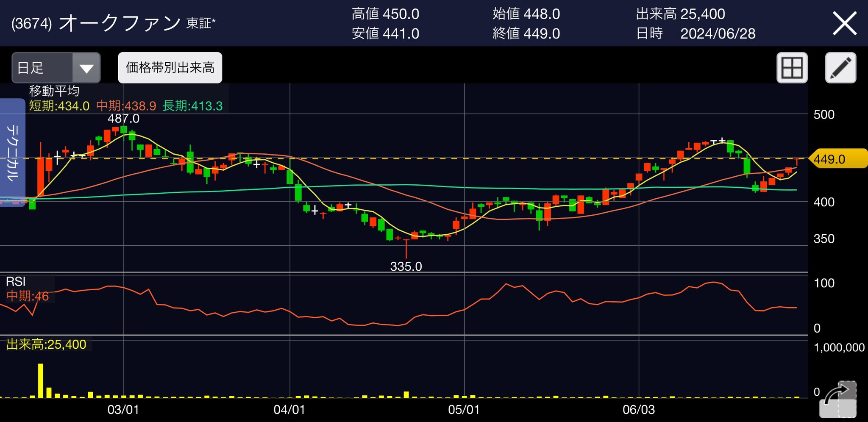Click the 500 price axis label
The width and height of the screenshot is (868, 422).
tap(823, 115)
